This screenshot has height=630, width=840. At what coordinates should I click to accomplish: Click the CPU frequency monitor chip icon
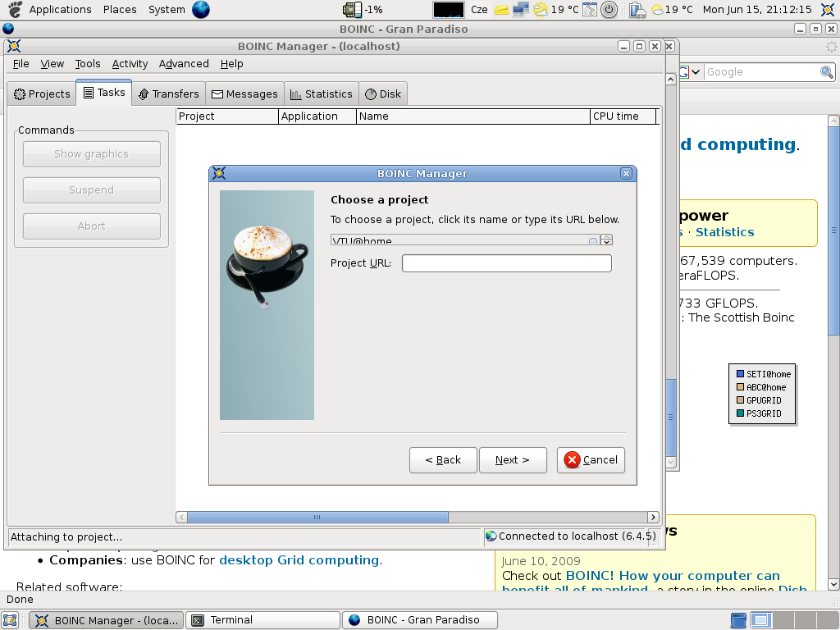[x=352, y=10]
